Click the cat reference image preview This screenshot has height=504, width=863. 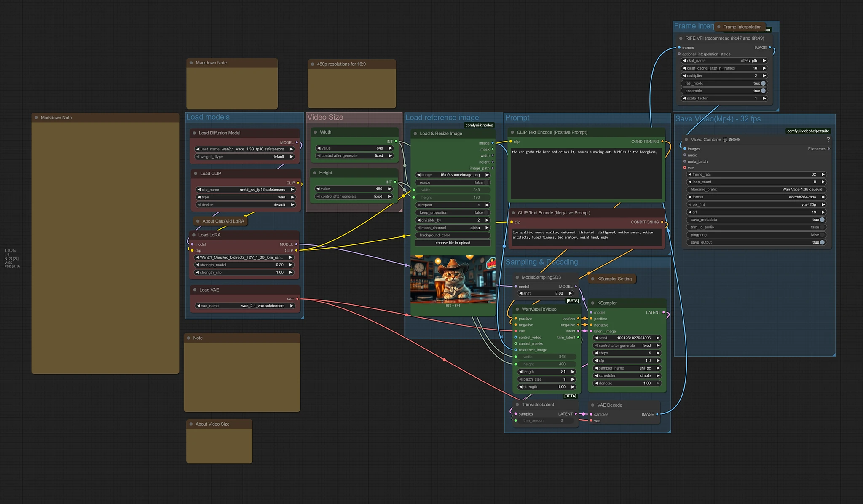pos(453,279)
